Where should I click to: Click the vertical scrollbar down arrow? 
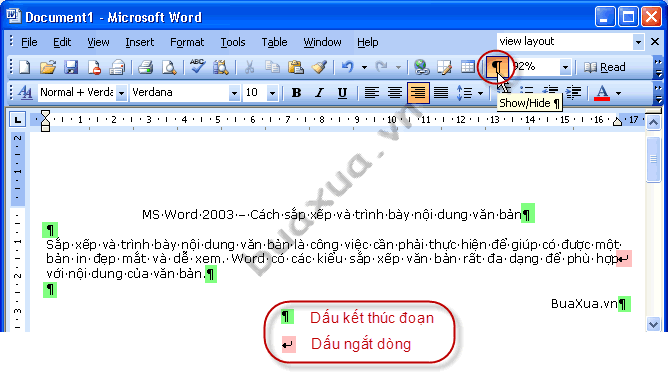pyautogui.click(x=653, y=324)
